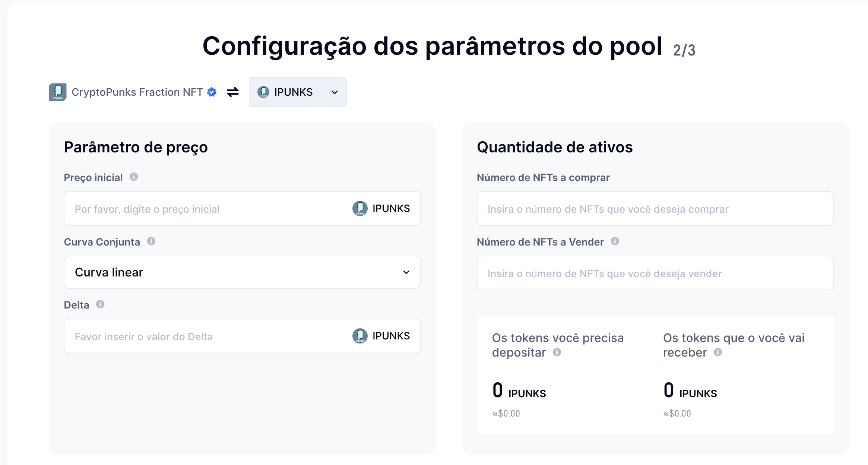868x465 pixels.
Task: Select the NFTs to sell input field
Action: [x=655, y=273]
